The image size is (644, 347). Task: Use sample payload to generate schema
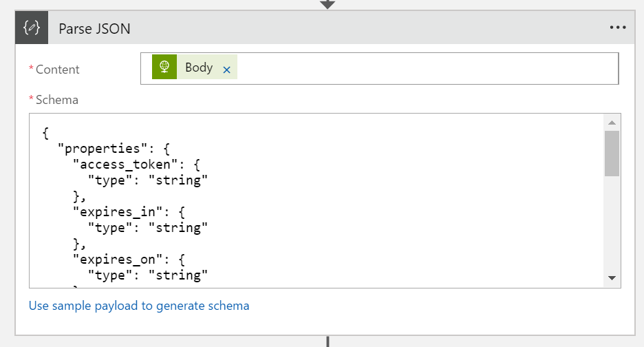coord(139,305)
